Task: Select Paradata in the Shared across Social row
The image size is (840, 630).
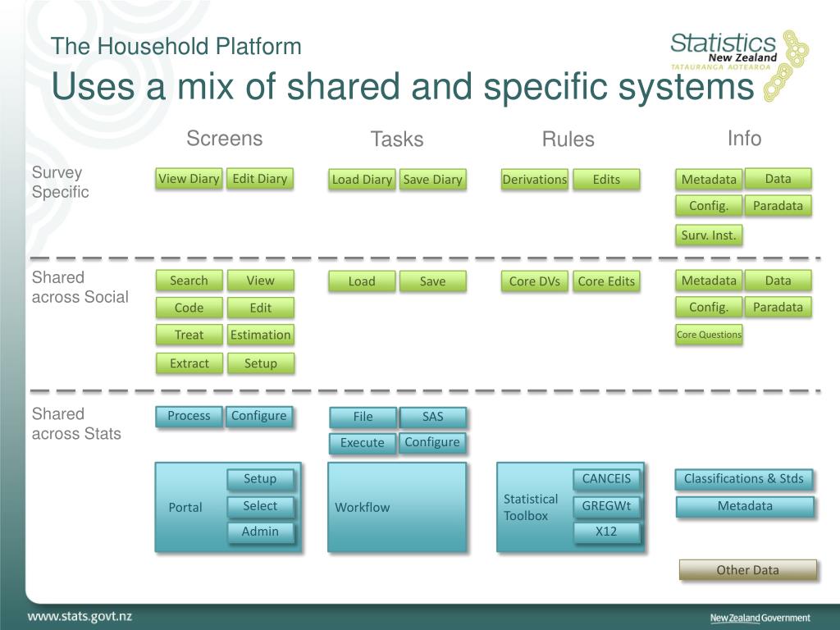Action: coord(778,307)
